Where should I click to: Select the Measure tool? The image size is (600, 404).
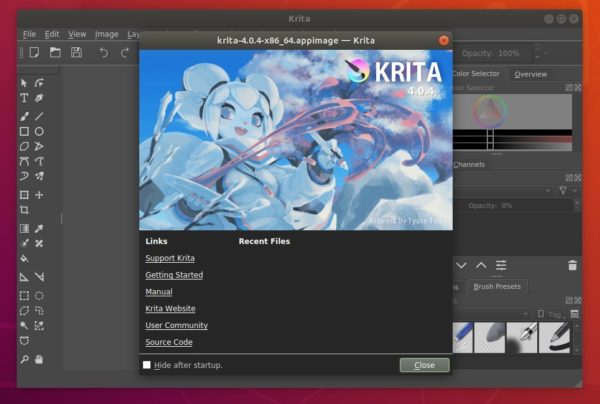[x=39, y=277]
